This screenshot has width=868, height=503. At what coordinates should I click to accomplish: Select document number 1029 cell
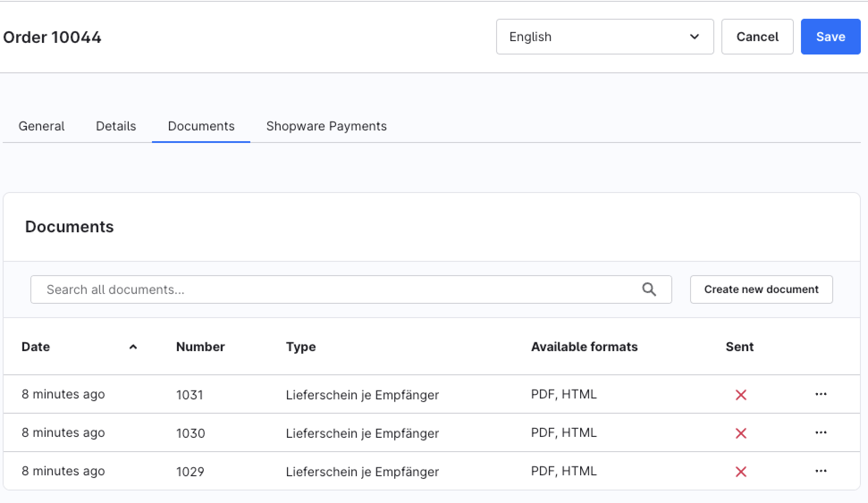(x=190, y=471)
